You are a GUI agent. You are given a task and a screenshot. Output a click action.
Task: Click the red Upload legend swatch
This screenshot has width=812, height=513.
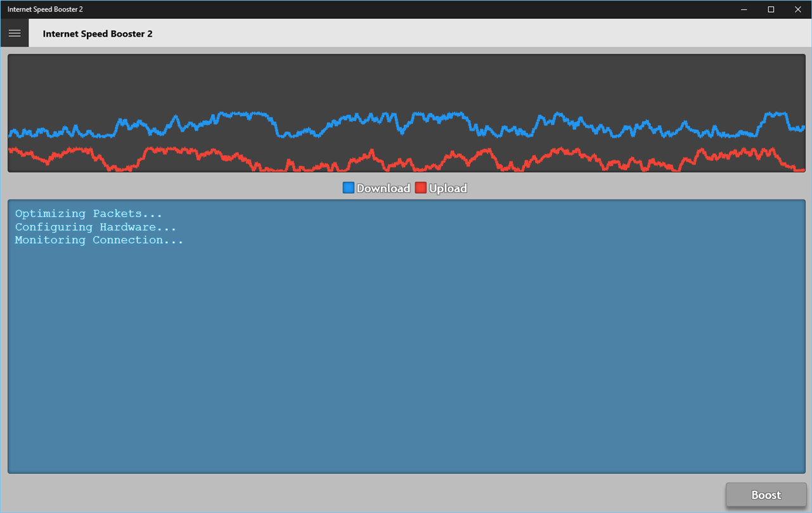pyautogui.click(x=421, y=188)
